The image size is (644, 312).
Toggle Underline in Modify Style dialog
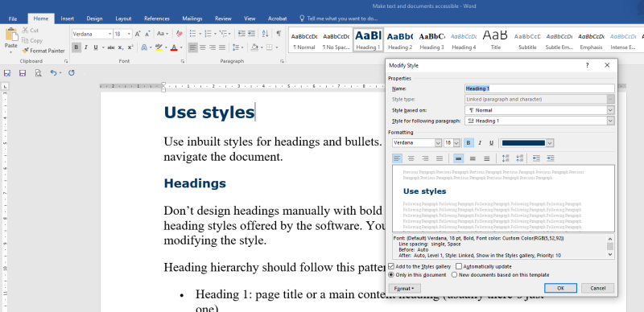[491, 143]
